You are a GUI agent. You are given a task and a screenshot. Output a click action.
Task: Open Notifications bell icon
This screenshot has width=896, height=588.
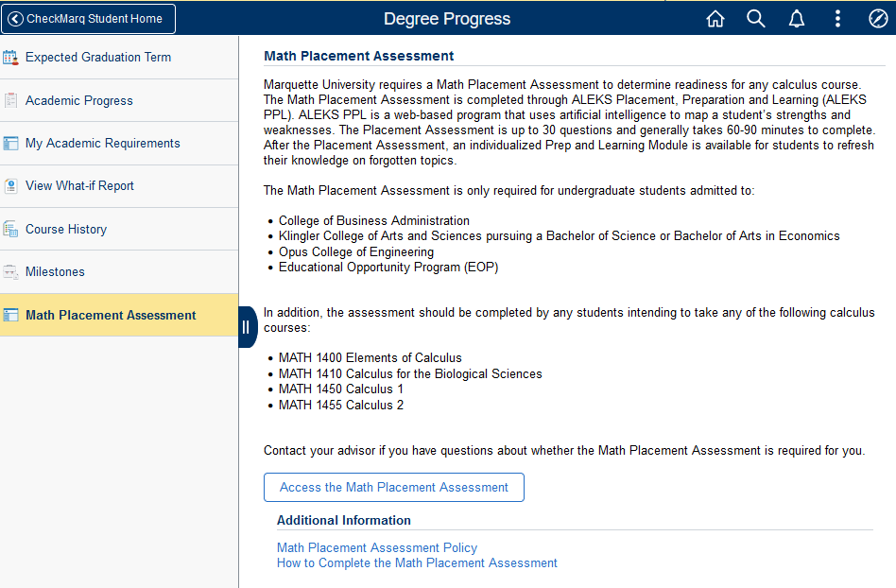pos(797,19)
